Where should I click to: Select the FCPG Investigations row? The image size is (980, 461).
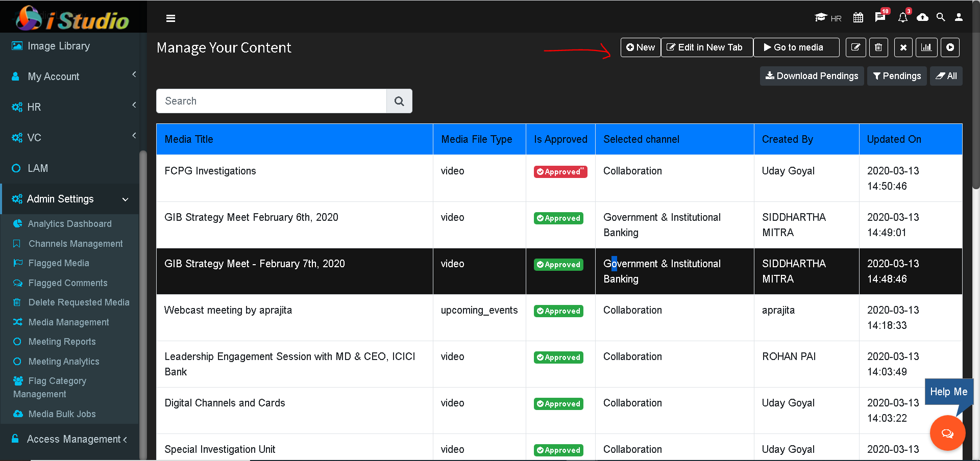[x=559, y=178]
